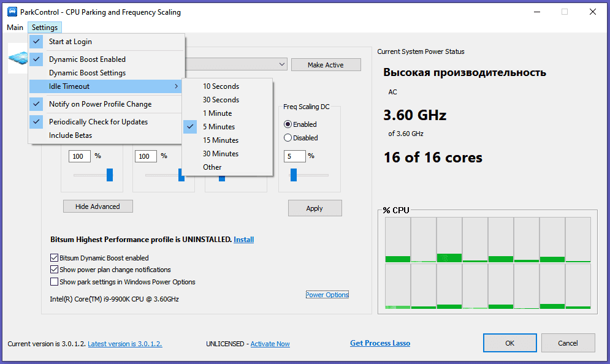Screen dimensions: 610x364
Task: Toggle Dynamic Boost Enabled menu item
Action: (106, 59)
